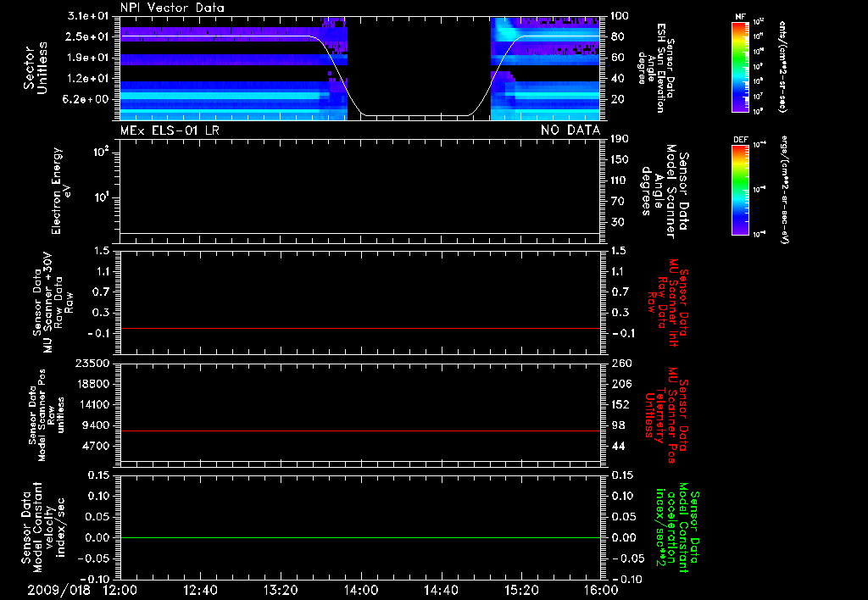Viewport: 868px width, 600px height.
Task: Click the MEx ELS-01 LR panel title
Action: pyautogui.click(x=170, y=130)
